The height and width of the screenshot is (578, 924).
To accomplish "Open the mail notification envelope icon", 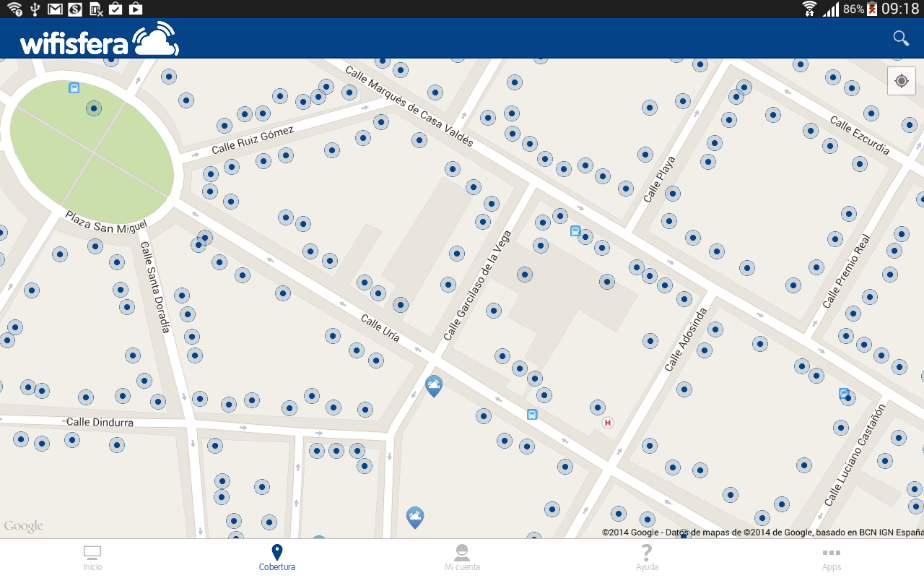I will pyautogui.click(x=55, y=9).
